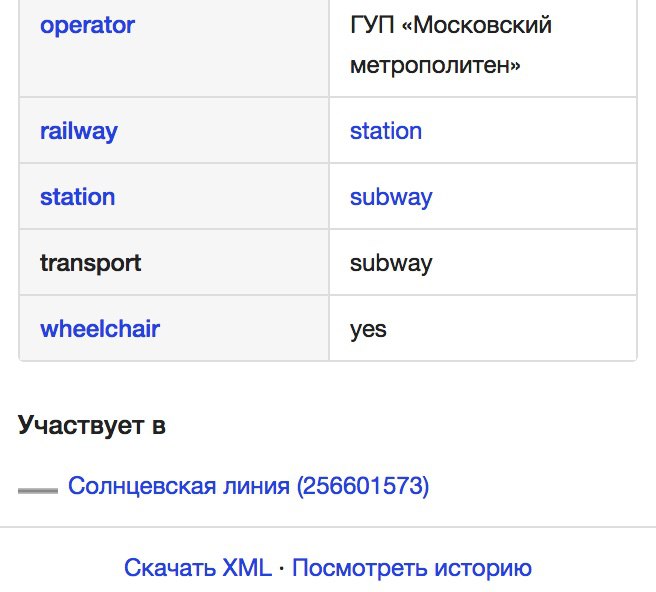
Task: Open the Солнцевская линия relation link
Action: [x=249, y=486]
